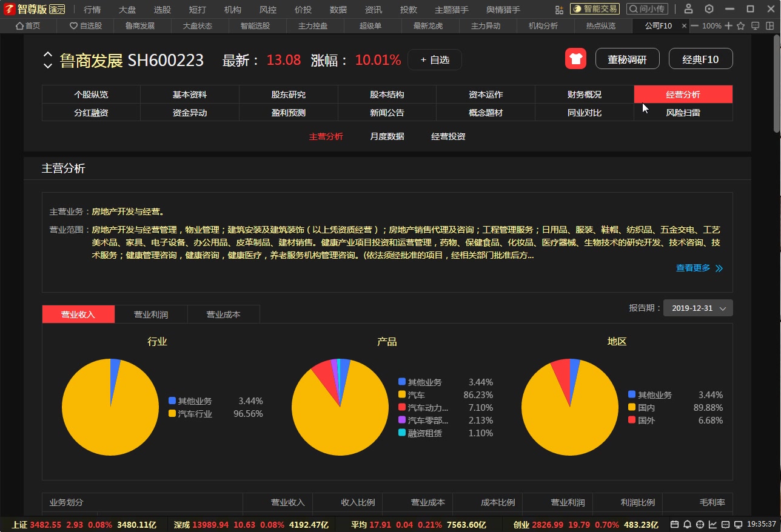Select 分红融资 section
Image resolution: width=781 pixels, height=532 pixels.
[x=91, y=113]
